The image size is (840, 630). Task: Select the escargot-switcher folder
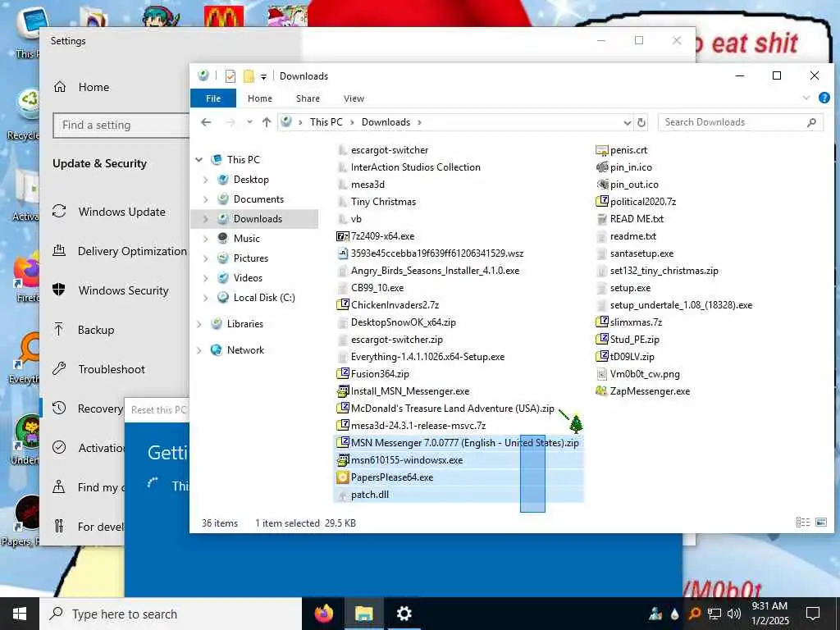(x=390, y=151)
